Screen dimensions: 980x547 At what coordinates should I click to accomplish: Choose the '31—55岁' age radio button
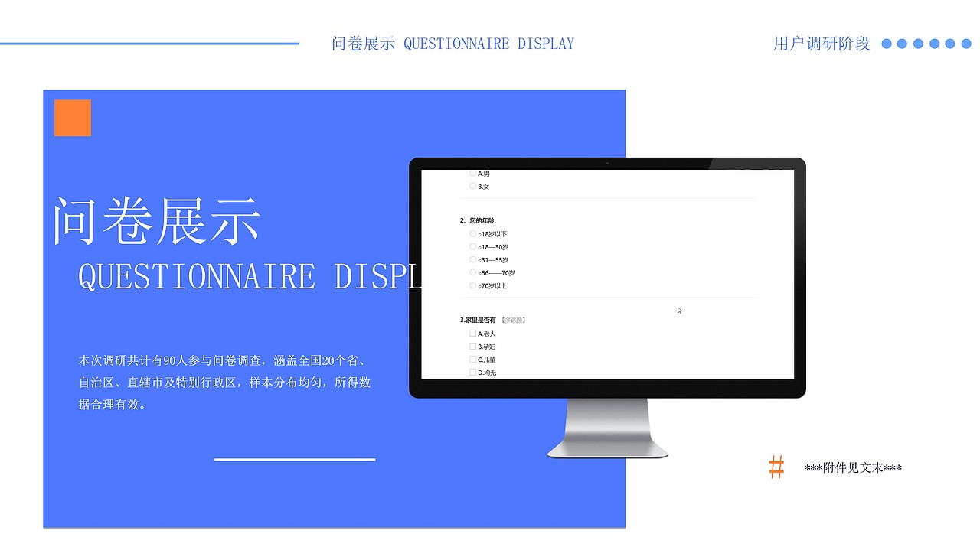click(x=473, y=260)
